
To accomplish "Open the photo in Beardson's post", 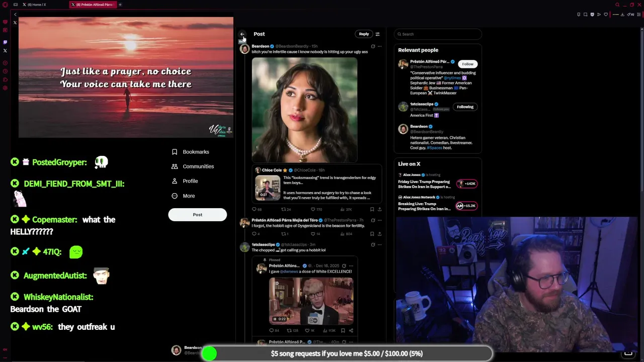I will 304,110.
